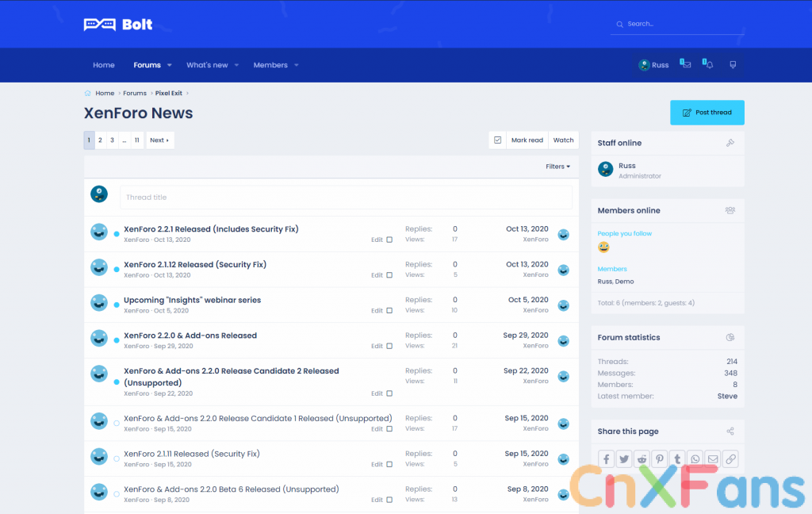
Task: Click the Post thread button
Action: click(707, 113)
